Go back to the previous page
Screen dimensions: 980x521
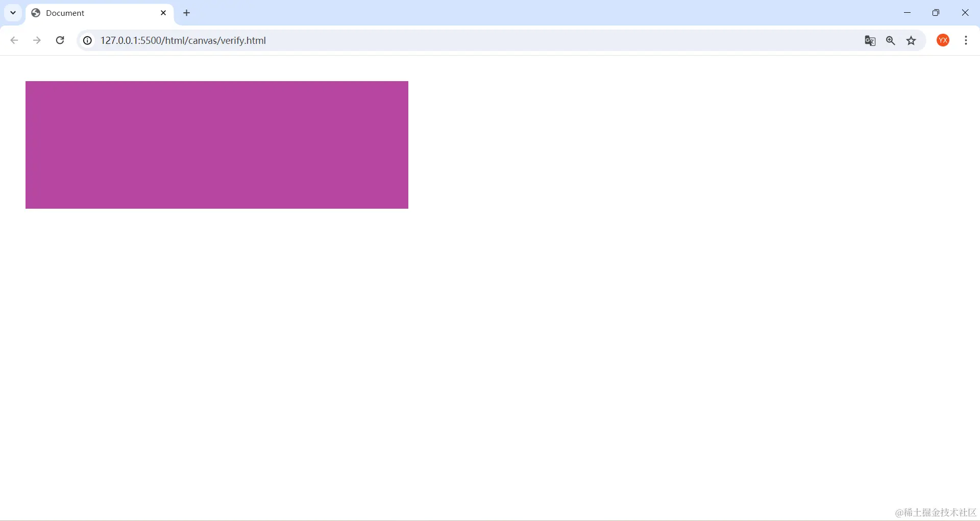tap(14, 40)
